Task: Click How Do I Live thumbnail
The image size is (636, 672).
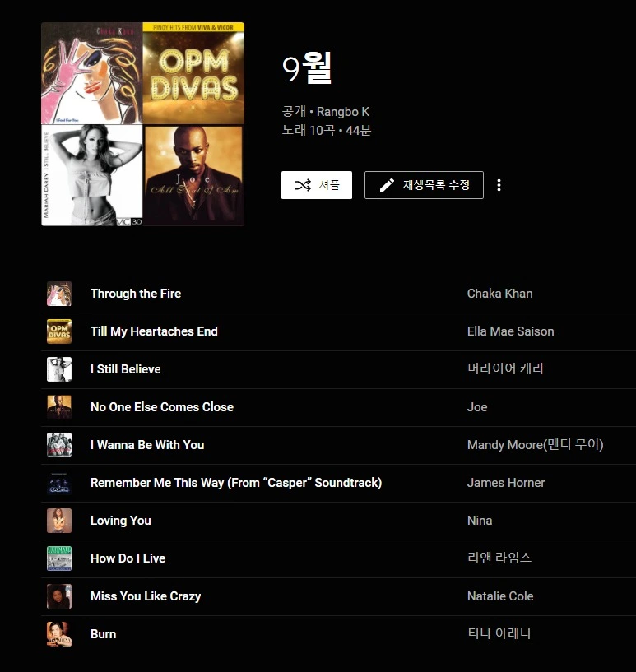Action: coord(59,558)
